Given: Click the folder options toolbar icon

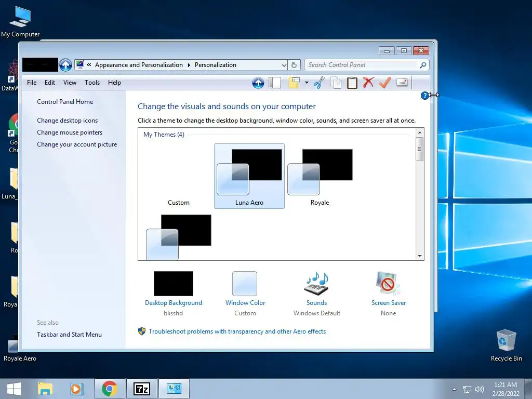Looking at the screenshot, I should (294, 83).
